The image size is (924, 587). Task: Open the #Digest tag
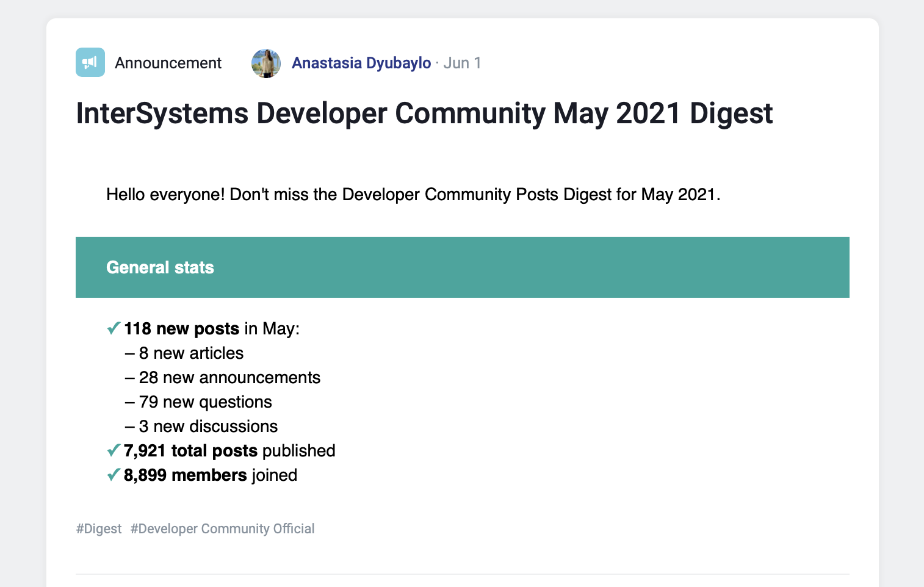tap(99, 528)
